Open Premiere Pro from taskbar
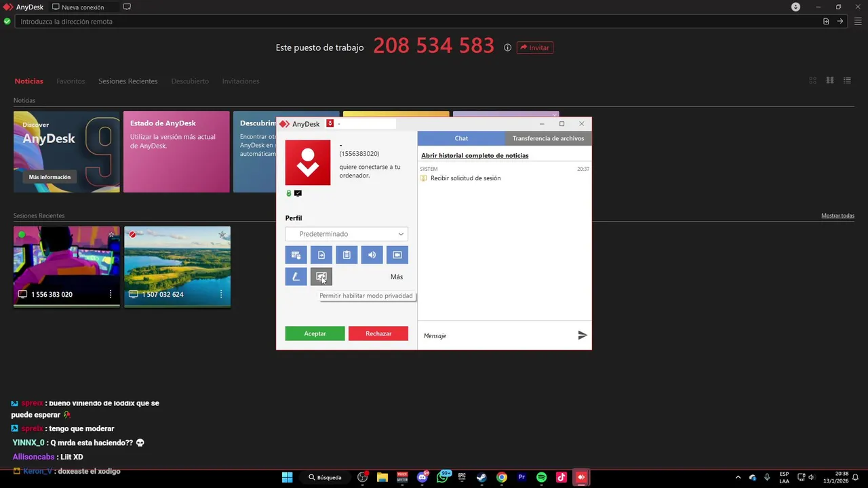 point(521,477)
